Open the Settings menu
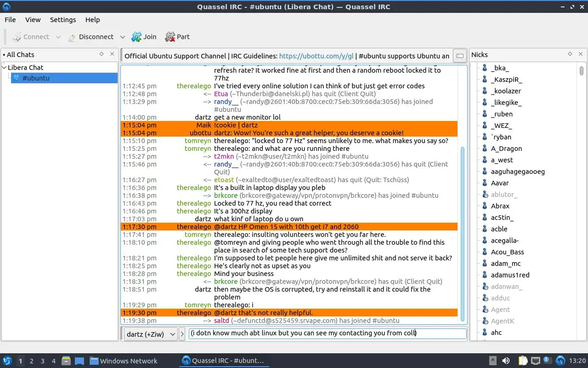This screenshot has width=588, height=368. coord(63,20)
